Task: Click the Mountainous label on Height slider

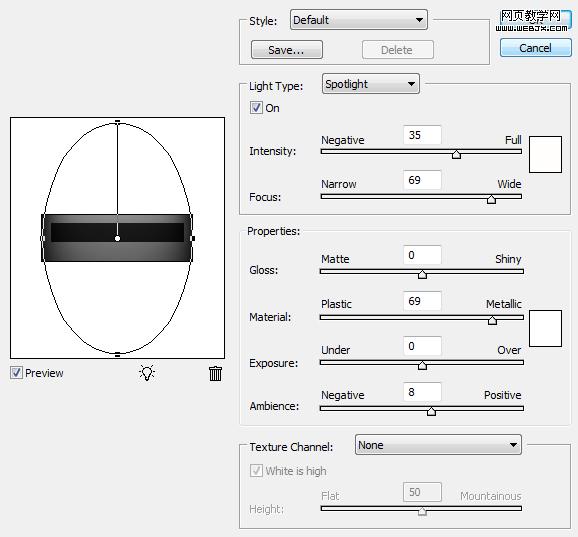Action: click(491, 496)
